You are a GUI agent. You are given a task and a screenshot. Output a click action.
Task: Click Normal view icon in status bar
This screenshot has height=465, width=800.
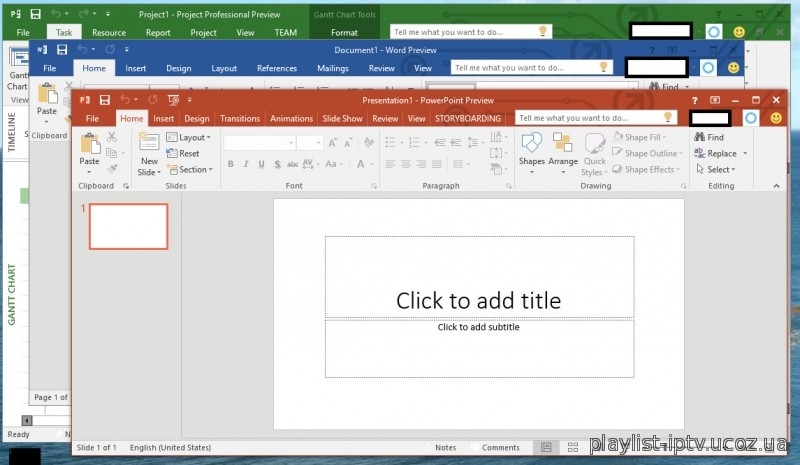pos(546,448)
